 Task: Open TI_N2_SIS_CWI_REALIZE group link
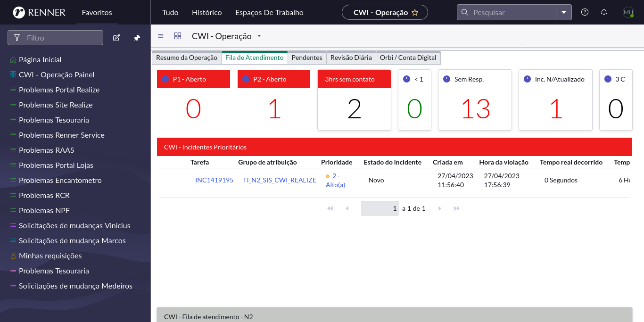point(280,180)
